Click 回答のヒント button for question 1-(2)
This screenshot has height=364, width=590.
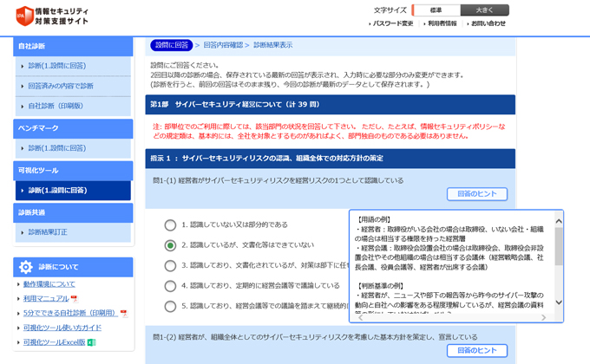[x=476, y=351]
